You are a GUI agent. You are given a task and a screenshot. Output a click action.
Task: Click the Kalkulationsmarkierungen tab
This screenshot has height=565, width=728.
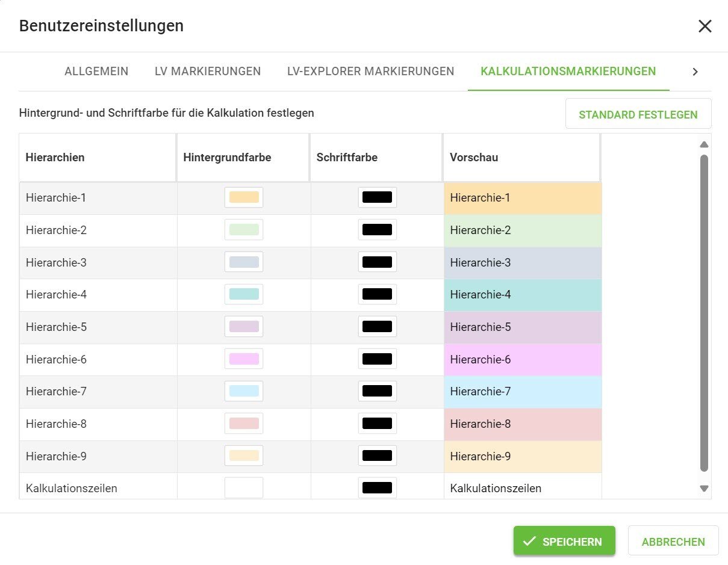[568, 72]
